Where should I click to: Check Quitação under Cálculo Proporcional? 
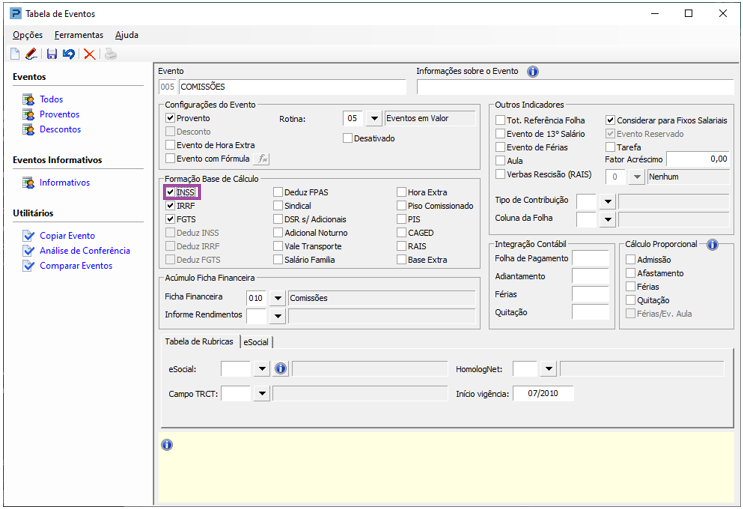pyautogui.click(x=630, y=300)
